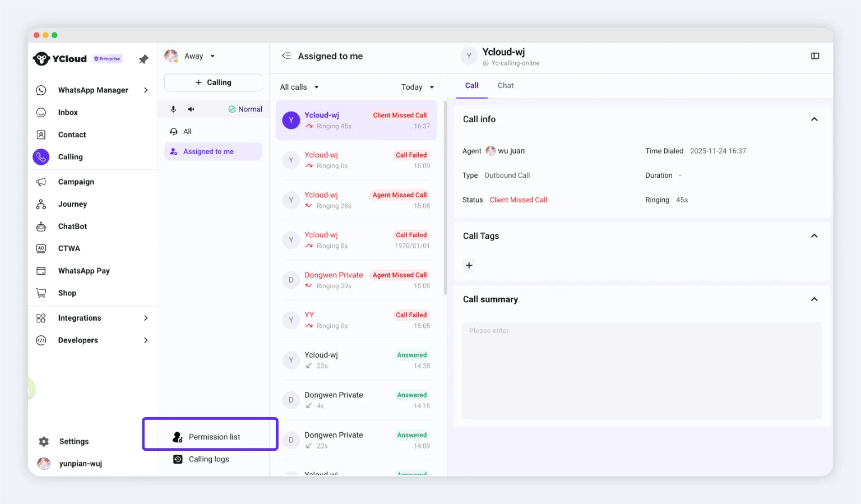The height and width of the screenshot is (504, 861).
Task: Switch to the Chat tab
Action: tap(506, 85)
